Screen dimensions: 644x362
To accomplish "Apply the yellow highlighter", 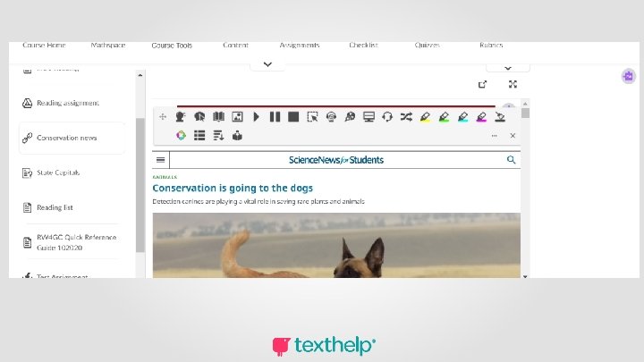I will [425, 117].
